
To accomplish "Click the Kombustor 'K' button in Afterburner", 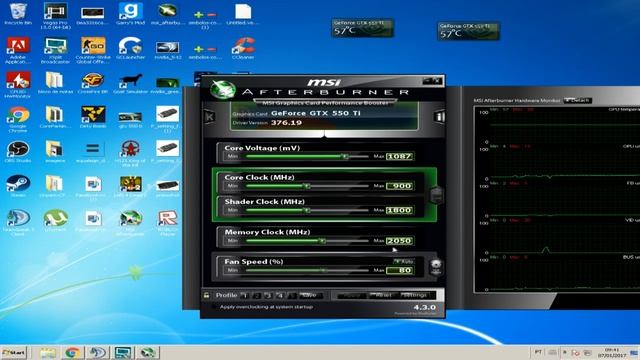I will tap(210, 117).
